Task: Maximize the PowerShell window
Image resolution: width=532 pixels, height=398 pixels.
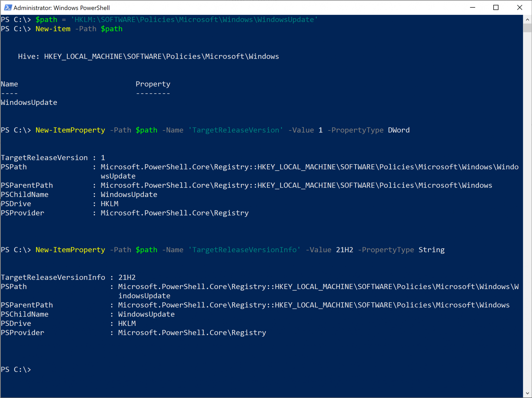Action: coord(496,8)
